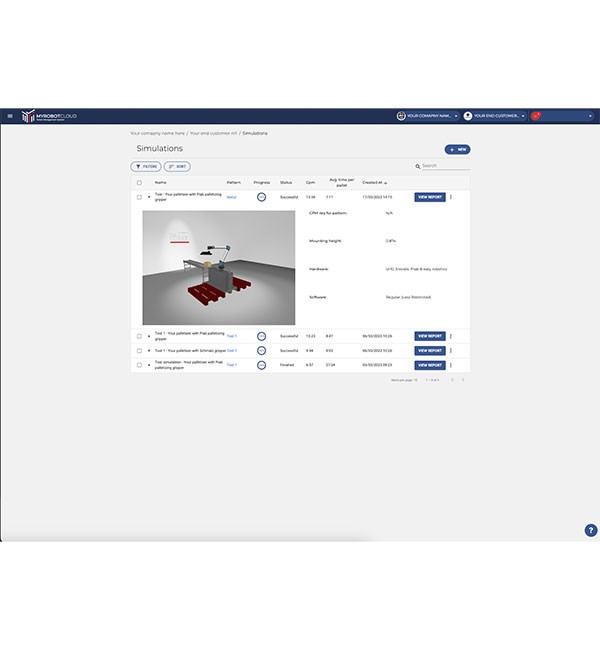Click progress circle of Schmalz gripper row

point(261,351)
